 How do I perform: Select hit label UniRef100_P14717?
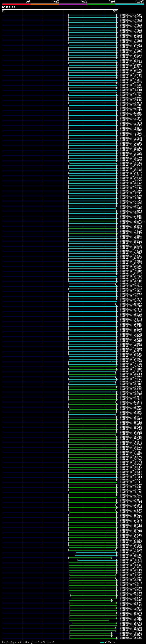(131, 567)
